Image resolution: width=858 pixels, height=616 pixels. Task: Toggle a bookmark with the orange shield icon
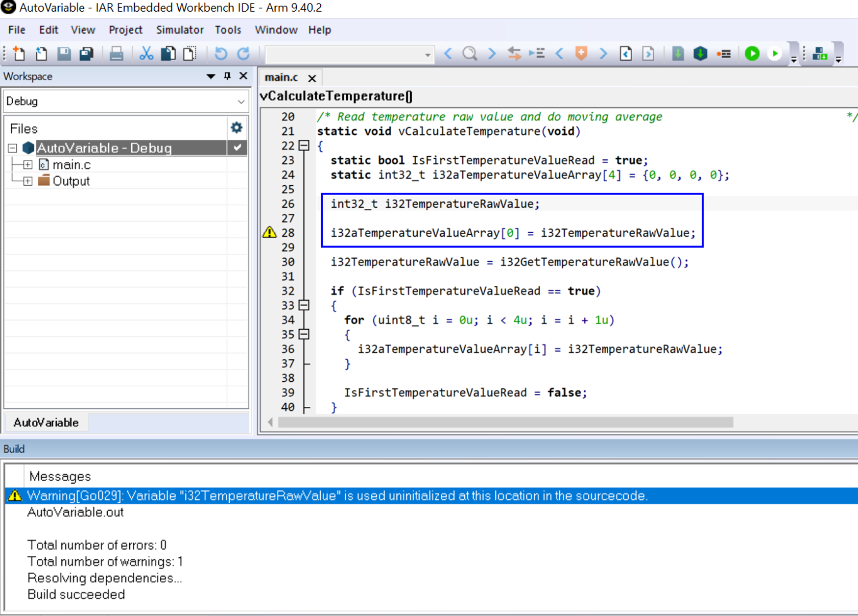tap(581, 54)
